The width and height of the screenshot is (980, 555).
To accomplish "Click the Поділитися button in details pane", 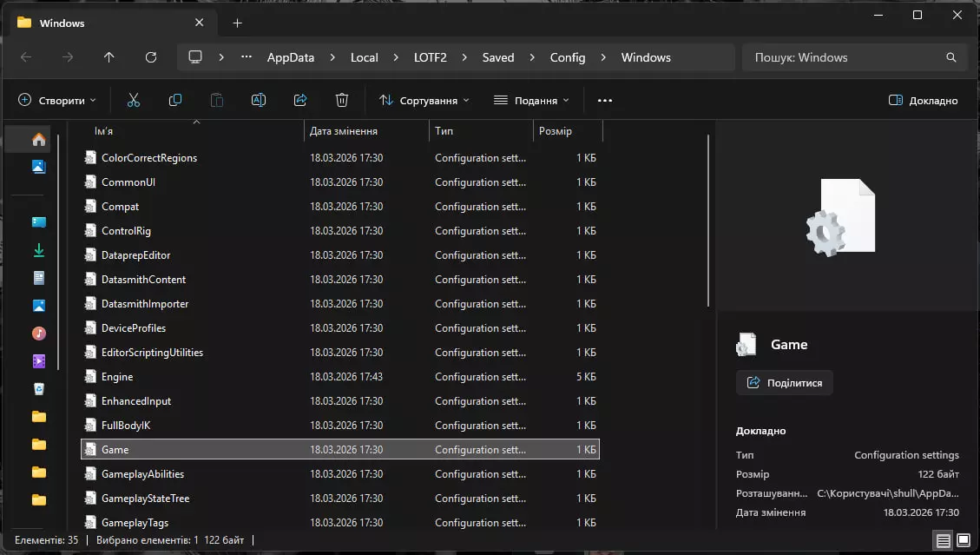I will (x=784, y=382).
